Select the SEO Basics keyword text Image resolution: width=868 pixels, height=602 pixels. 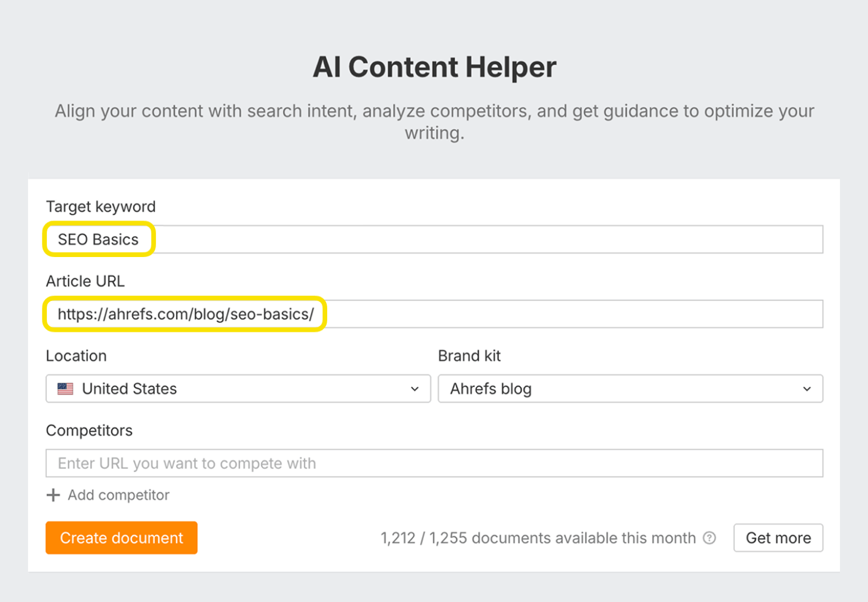click(97, 239)
